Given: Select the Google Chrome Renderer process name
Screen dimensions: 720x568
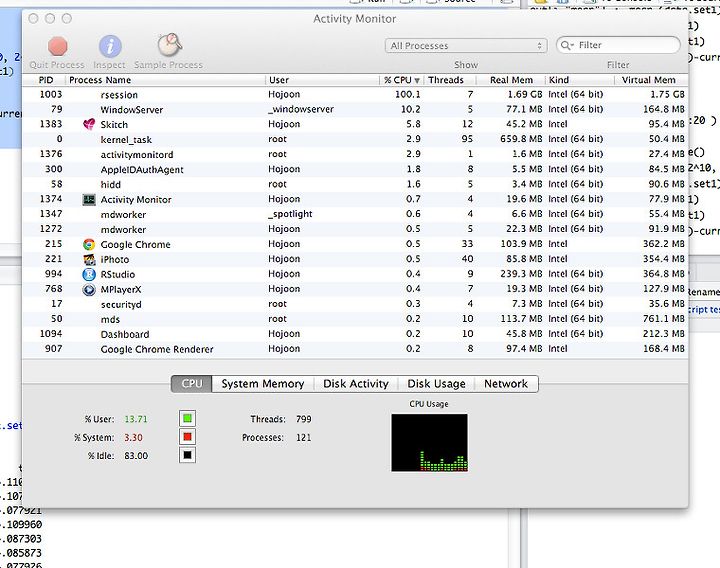Looking at the screenshot, I should pos(157,349).
